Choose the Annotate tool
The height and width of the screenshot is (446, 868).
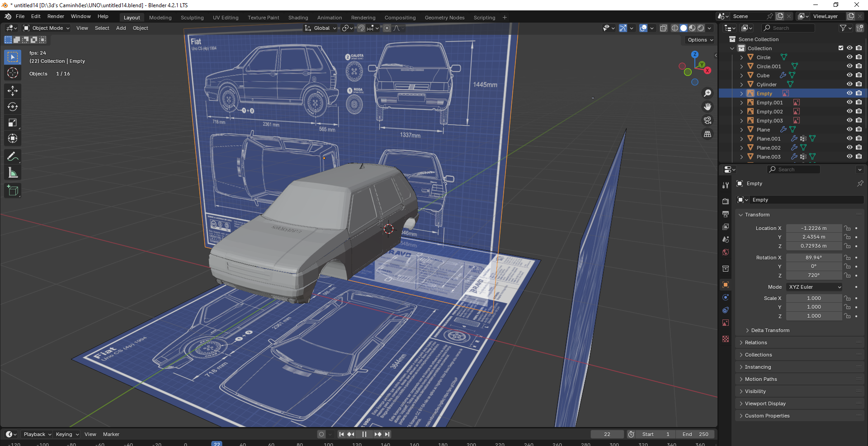13,157
